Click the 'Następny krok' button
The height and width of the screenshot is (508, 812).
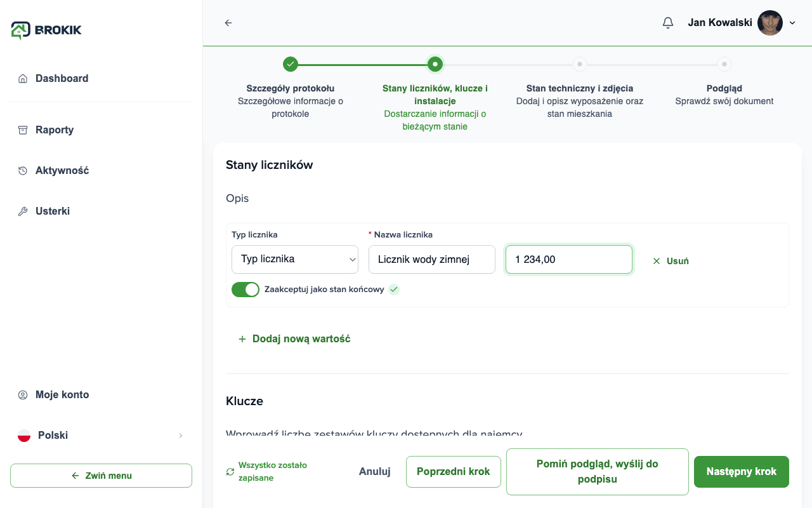pyautogui.click(x=742, y=472)
